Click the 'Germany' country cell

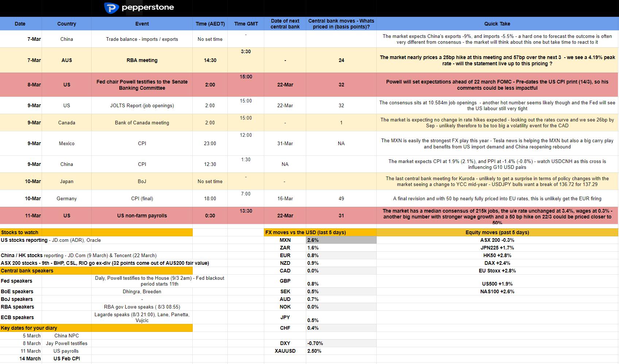[67, 198]
